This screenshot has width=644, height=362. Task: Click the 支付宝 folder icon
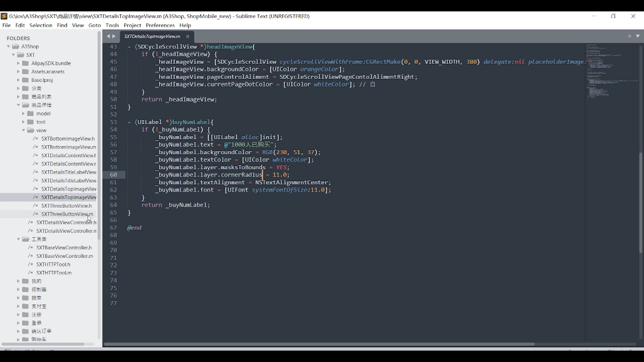click(25, 306)
